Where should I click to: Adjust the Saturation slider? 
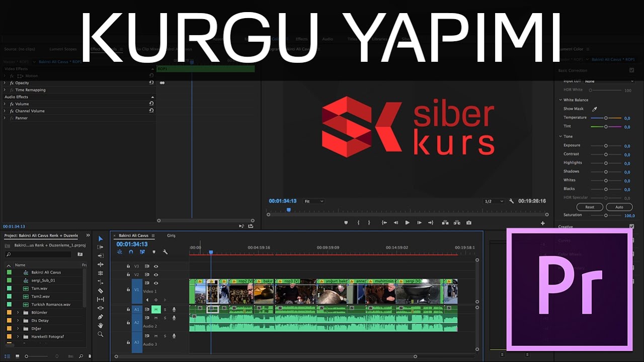pyautogui.click(x=606, y=215)
